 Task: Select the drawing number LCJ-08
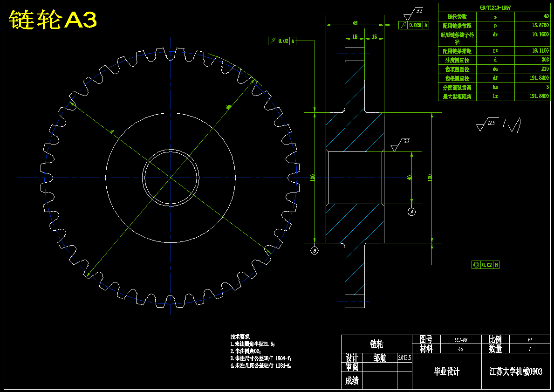pyautogui.click(x=461, y=340)
